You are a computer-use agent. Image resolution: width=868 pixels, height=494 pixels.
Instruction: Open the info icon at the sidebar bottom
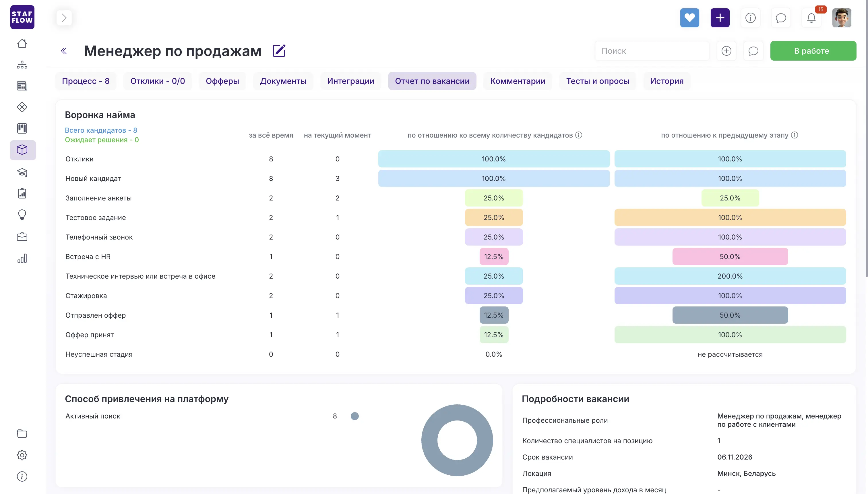(x=22, y=476)
